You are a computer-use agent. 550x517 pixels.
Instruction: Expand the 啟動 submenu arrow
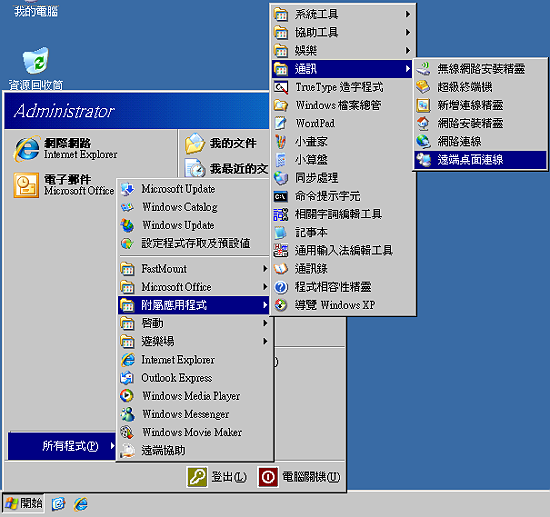265,323
